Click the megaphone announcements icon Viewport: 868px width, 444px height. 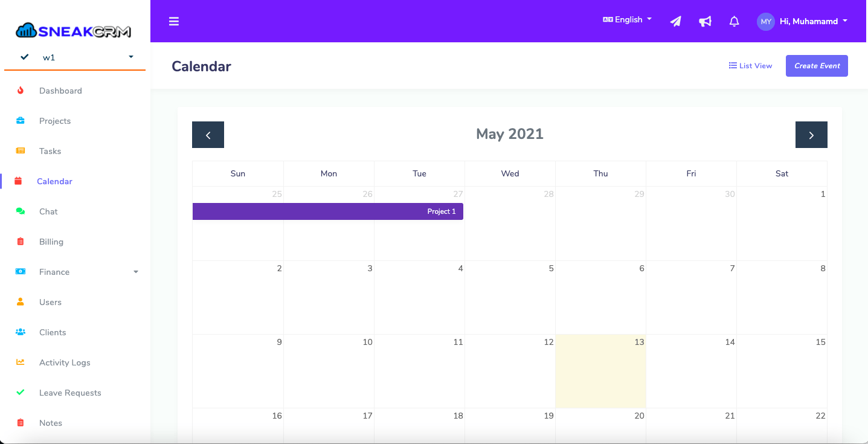[x=705, y=22]
